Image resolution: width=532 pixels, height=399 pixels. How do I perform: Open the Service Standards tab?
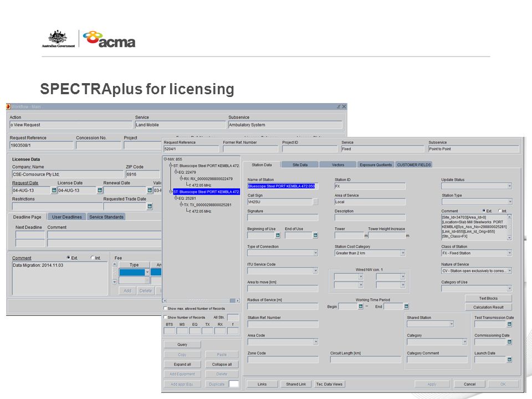coord(106,217)
